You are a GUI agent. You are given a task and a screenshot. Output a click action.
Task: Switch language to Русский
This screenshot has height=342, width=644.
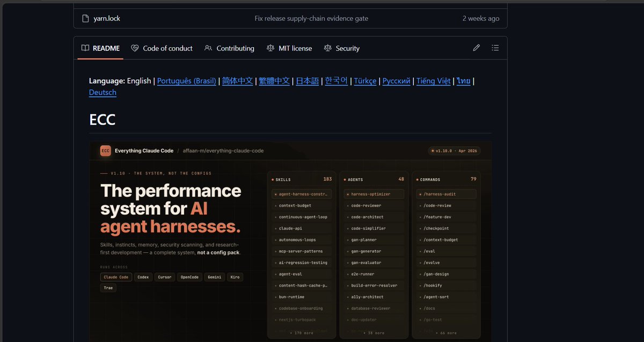(397, 81)
